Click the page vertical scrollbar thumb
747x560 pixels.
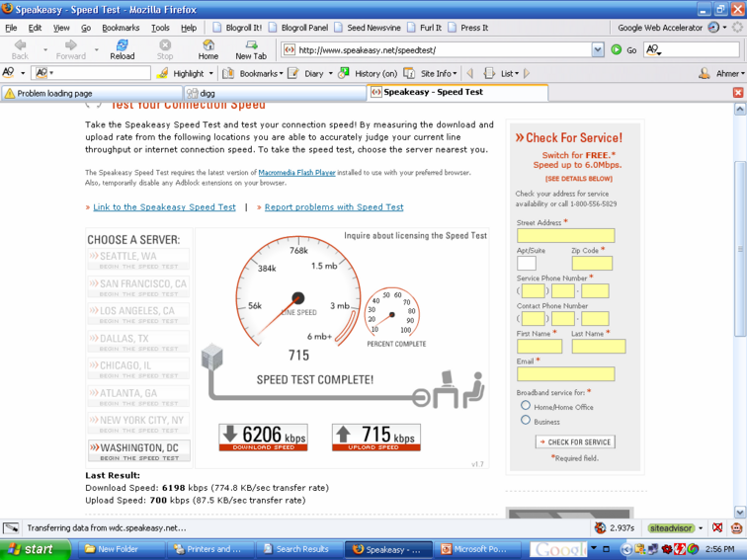[739, 249]
